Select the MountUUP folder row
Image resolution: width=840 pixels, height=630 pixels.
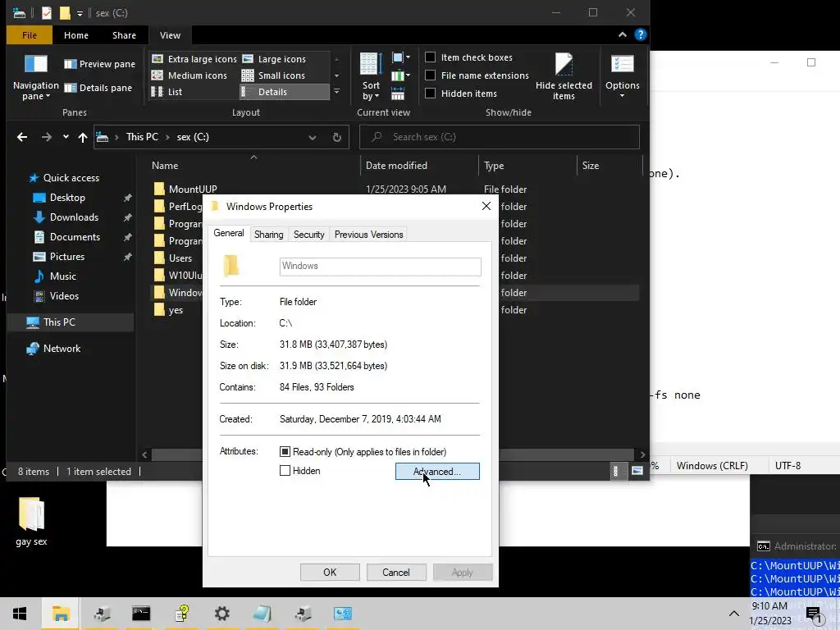pos(395,189)
